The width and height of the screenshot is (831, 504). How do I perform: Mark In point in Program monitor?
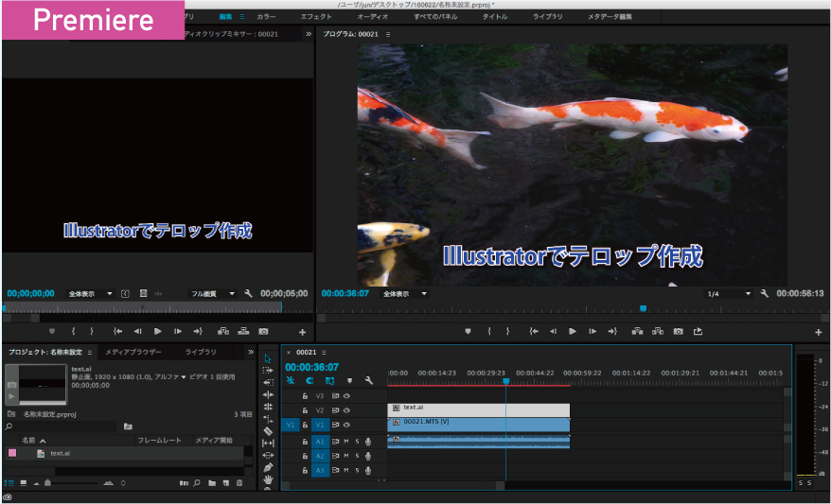[x=488, y=331]
